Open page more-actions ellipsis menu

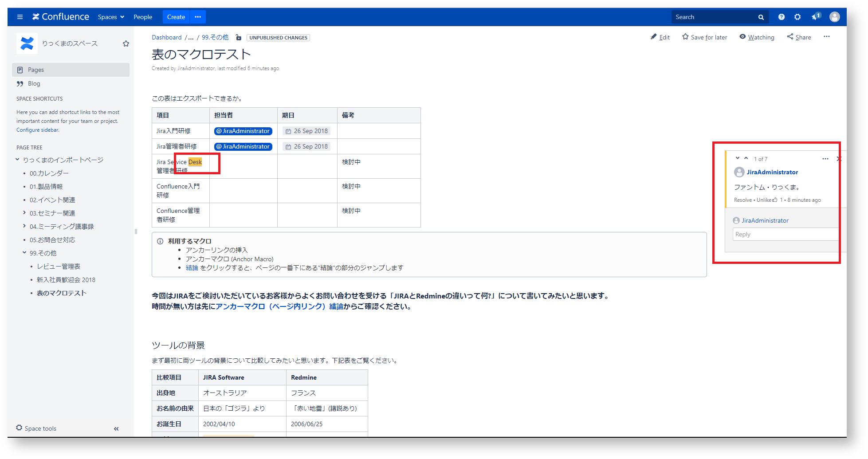[x=827, y=37]
